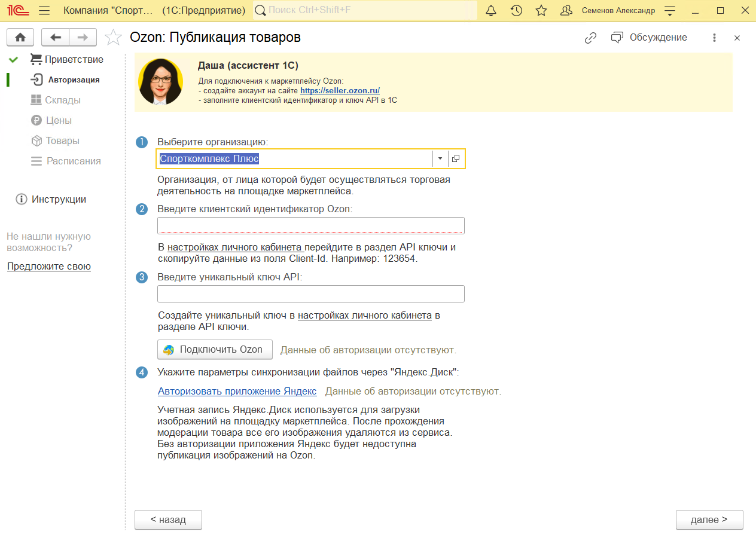Screen dimensions: 756x538
Task: Go to the Приветствие step
Action: pyautogui.click(x=66, y=59)
